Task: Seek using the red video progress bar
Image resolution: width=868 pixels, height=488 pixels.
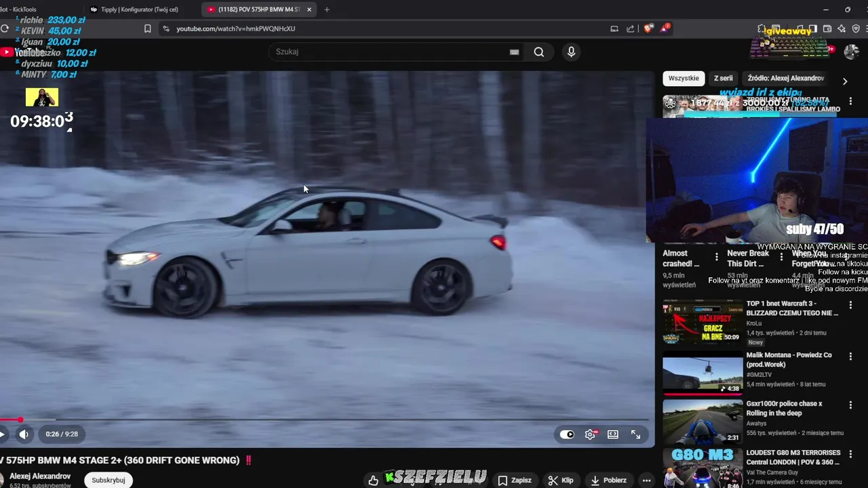Action: point(325,420)
